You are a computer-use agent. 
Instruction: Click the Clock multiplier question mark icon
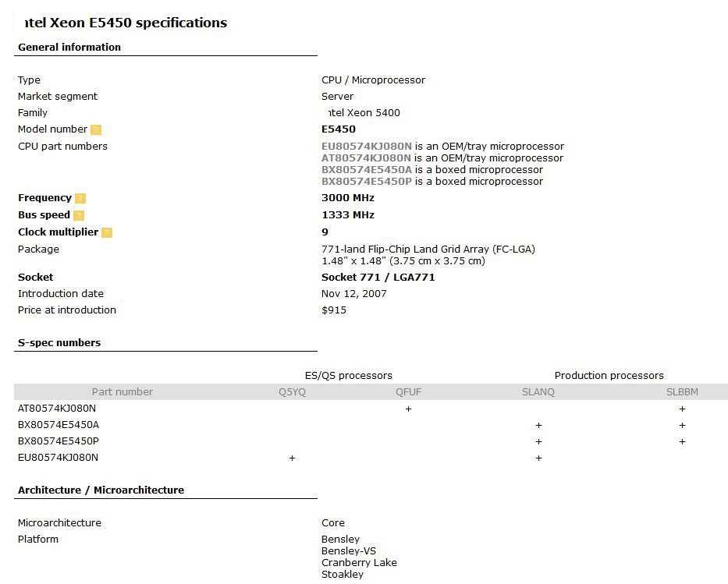pos(107,233)
